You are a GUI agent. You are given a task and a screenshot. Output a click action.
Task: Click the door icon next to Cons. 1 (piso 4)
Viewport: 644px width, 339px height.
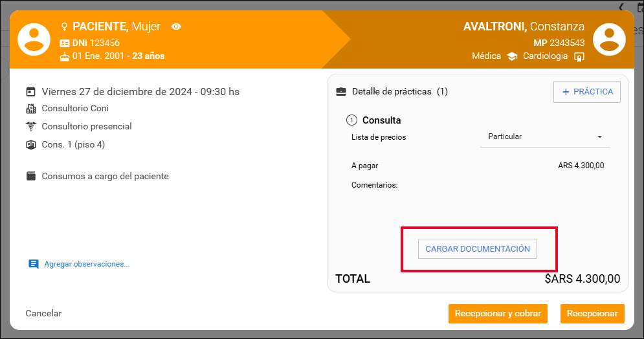coord(31,144)
